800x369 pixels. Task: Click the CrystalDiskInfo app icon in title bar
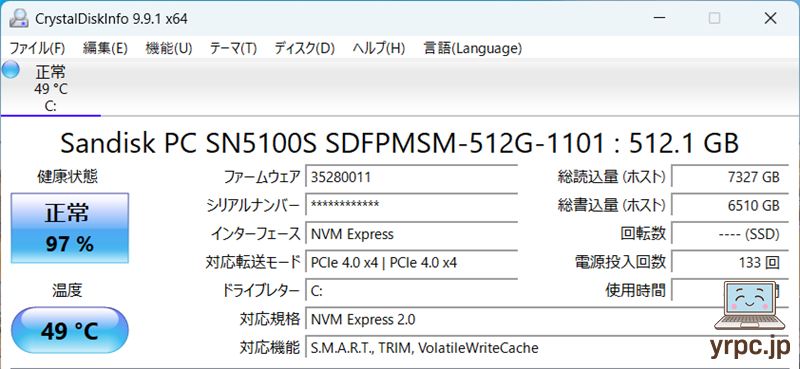pyautogui.click(x=19, y=18)
